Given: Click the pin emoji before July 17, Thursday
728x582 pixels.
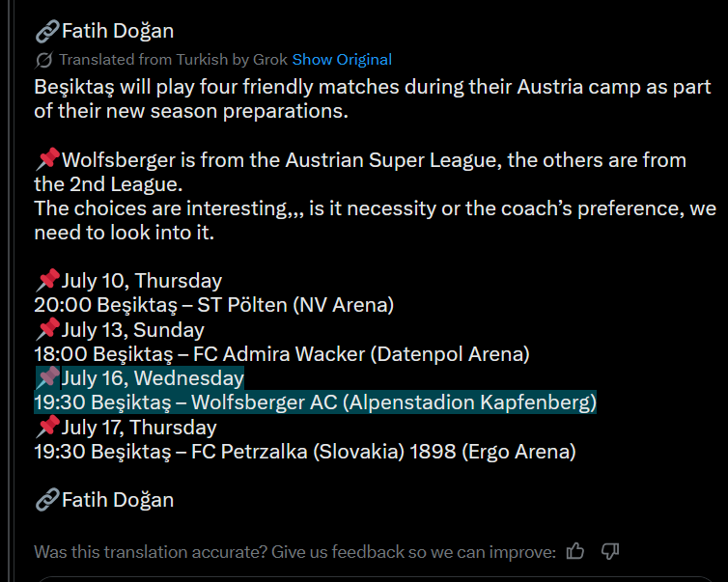Looking at the screenshot, I should (47, 427).
